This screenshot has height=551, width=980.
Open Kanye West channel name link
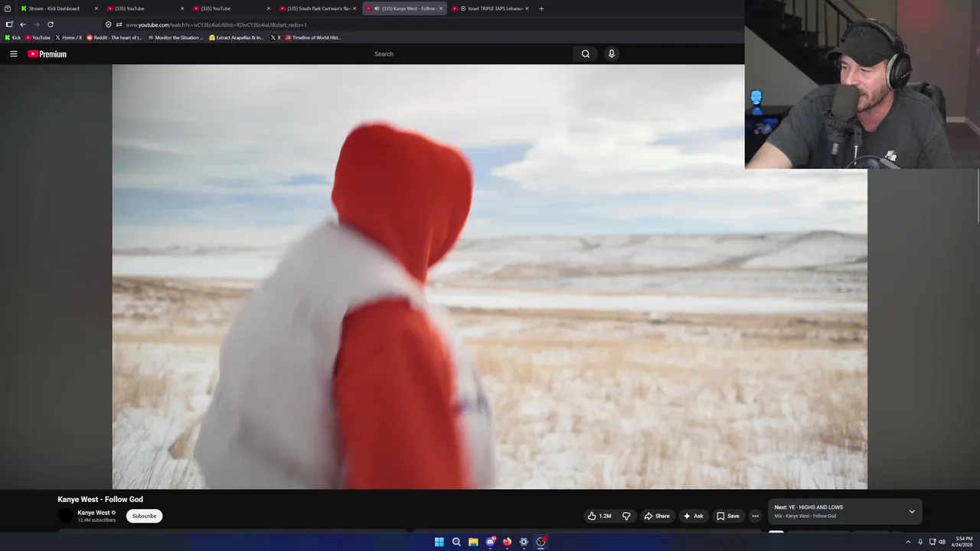point(93,513)
